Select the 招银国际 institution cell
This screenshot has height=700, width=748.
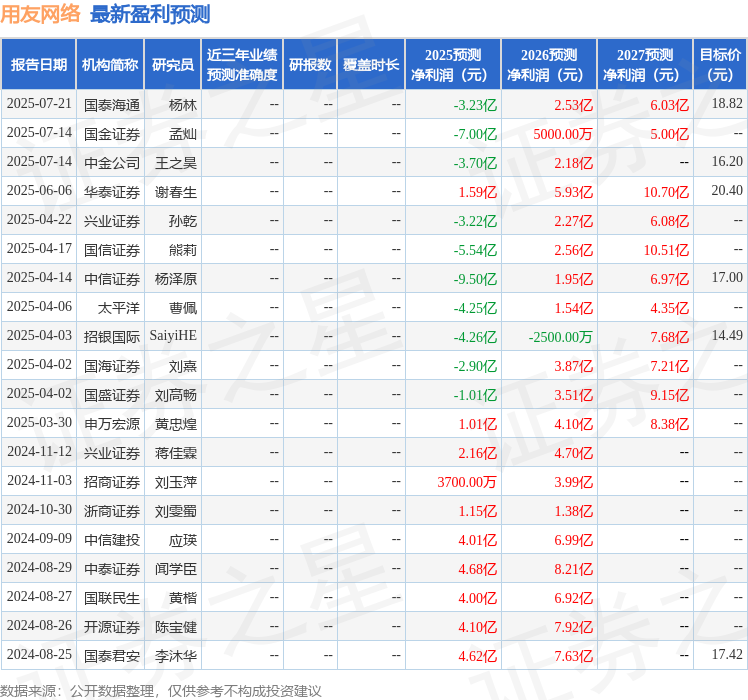(112, 336)
